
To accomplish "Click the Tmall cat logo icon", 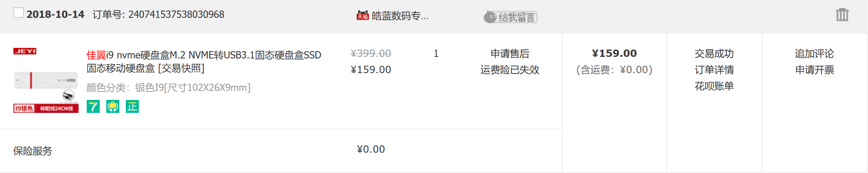I will tap(362, 15).
